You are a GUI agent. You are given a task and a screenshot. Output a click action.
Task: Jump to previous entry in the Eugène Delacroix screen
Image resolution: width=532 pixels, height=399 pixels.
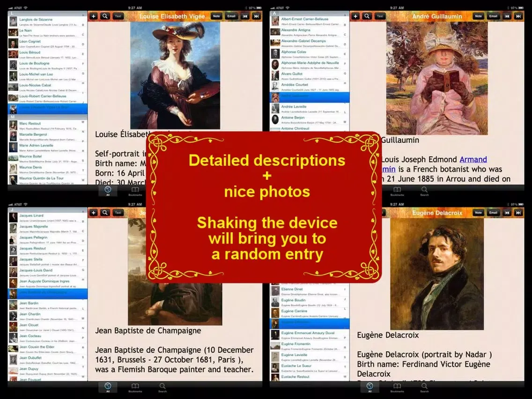tap(507, 213)
